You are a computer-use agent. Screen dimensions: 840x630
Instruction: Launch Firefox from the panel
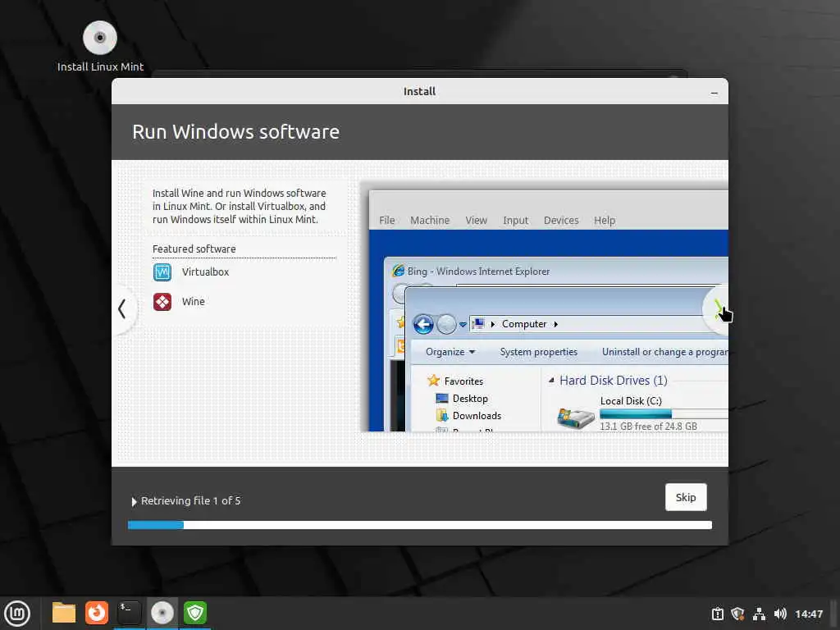[97, 613]
